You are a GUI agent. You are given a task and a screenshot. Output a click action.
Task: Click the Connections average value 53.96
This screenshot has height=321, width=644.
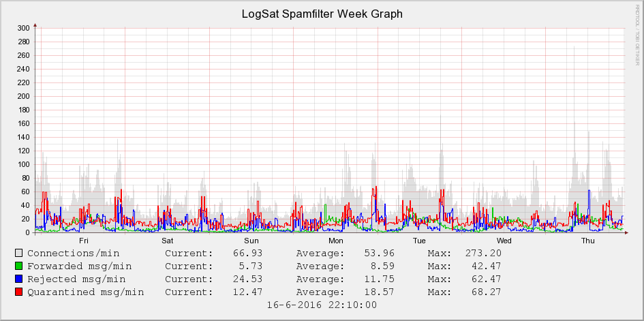coord(379,254)
